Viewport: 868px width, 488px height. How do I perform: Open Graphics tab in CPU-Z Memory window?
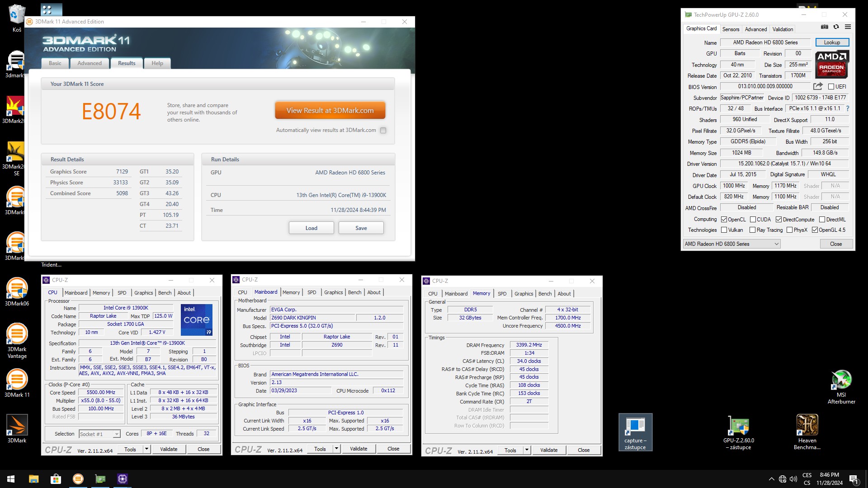[x=524, y=294]
